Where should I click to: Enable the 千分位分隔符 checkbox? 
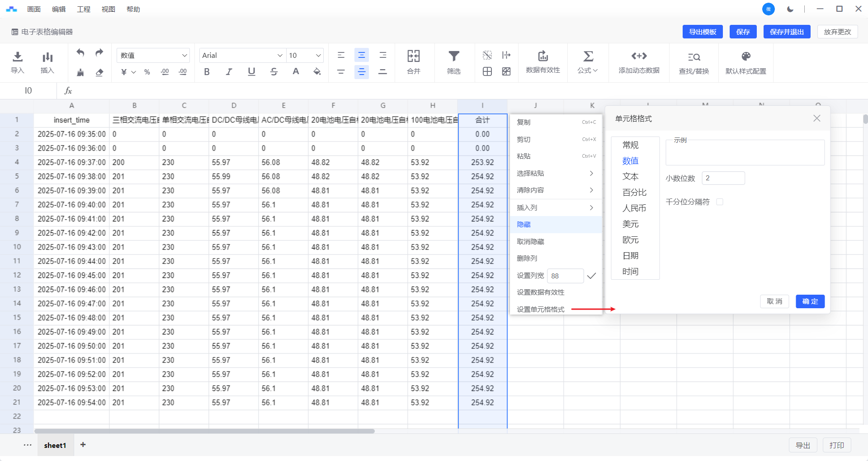[x=720, y=202]
